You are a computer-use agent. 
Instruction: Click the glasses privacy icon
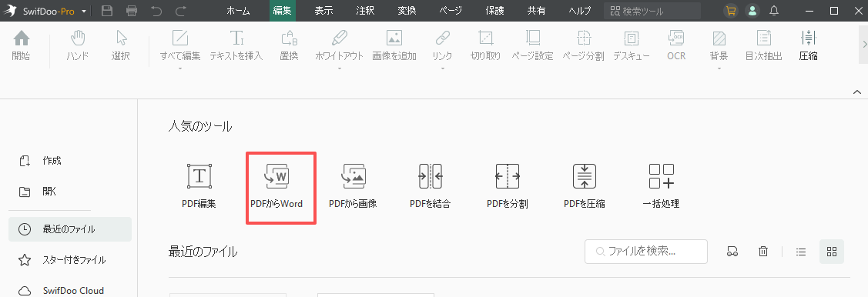pyautogui.click(x=732, y=252)
